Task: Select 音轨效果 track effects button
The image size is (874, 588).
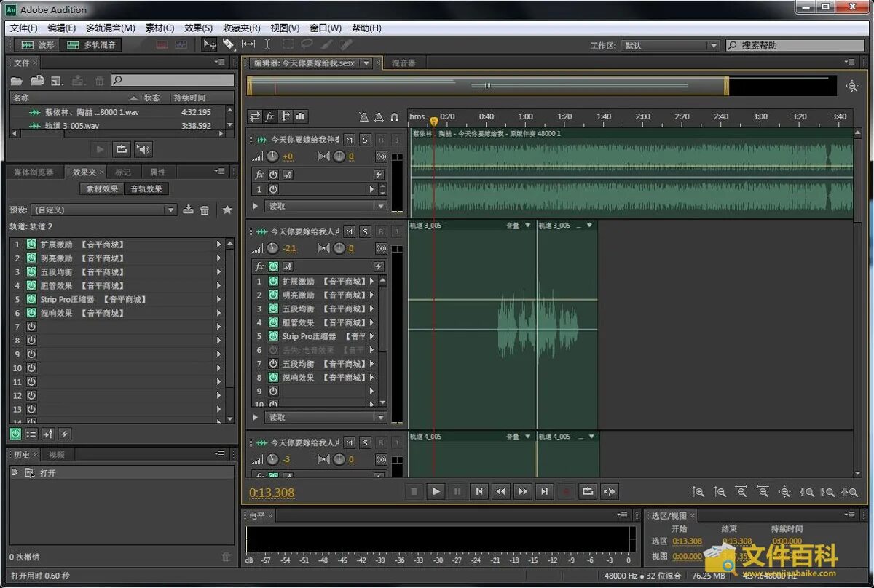Action: (146, 189)
